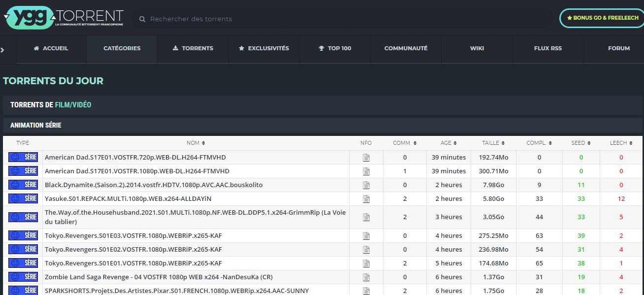The image size is (644, 295).
Task: Select leech count 12 for Yasuke
Action: click(621, 199)
